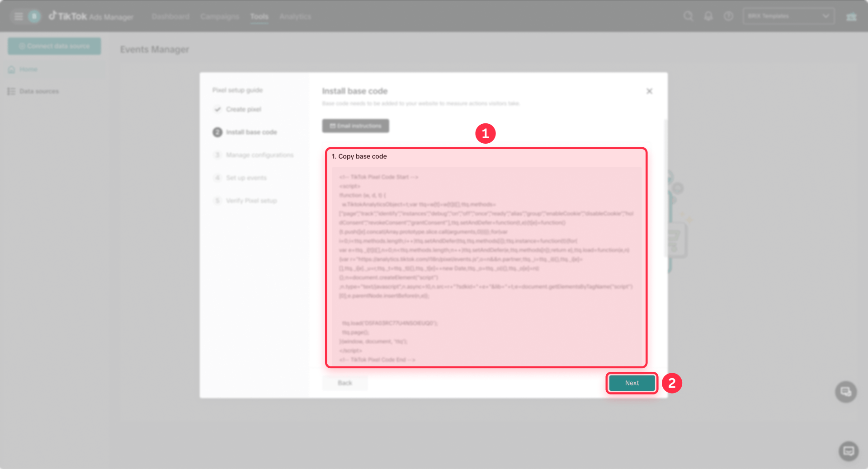Click the briefcase icon in header

[x=851, y=17]
